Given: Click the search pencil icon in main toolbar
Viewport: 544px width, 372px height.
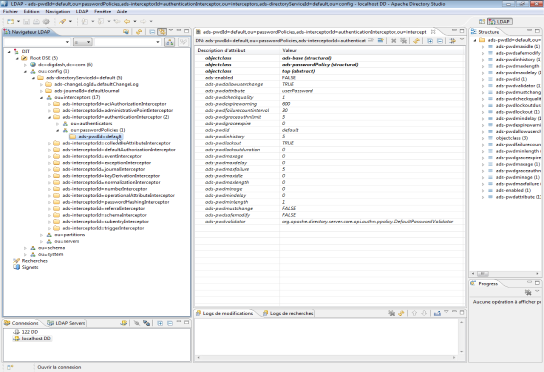Looking at the screenshot, I should pos(62,22).
